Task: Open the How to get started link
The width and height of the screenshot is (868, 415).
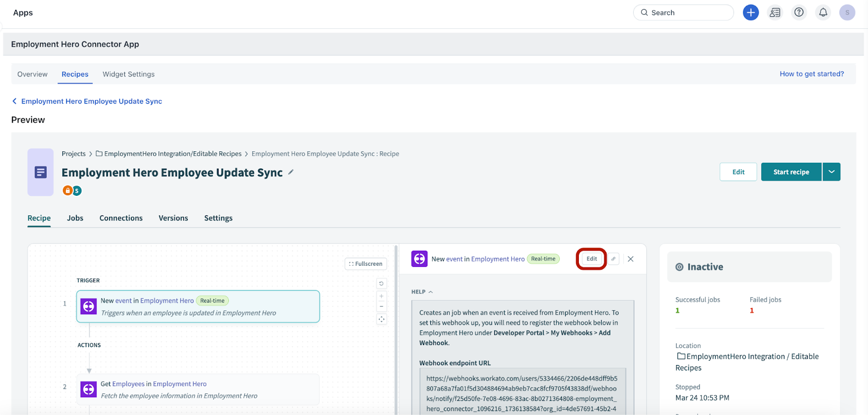Action: pos(812,74)
